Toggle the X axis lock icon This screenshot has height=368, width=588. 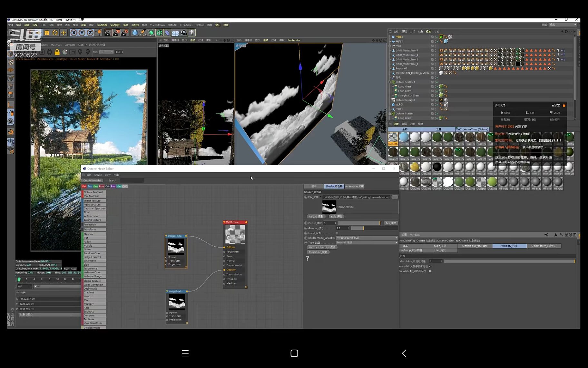(x=74, y=33)
